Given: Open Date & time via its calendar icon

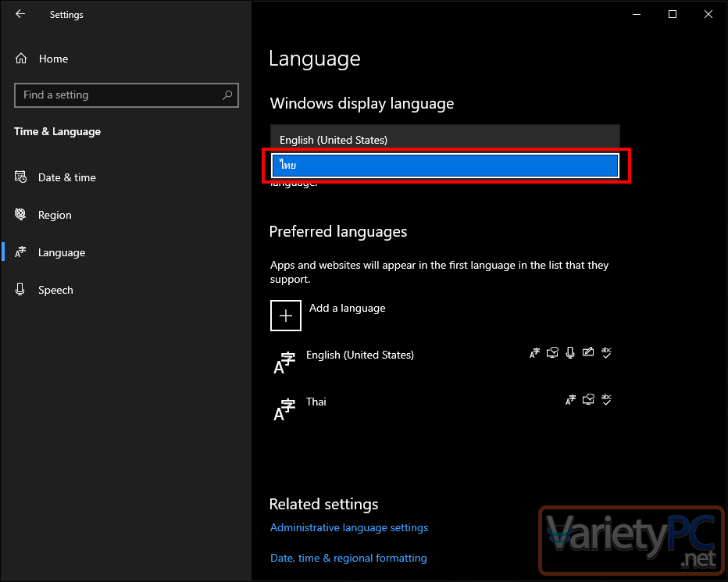Looking at the screenshot, I should coord(20,177).
